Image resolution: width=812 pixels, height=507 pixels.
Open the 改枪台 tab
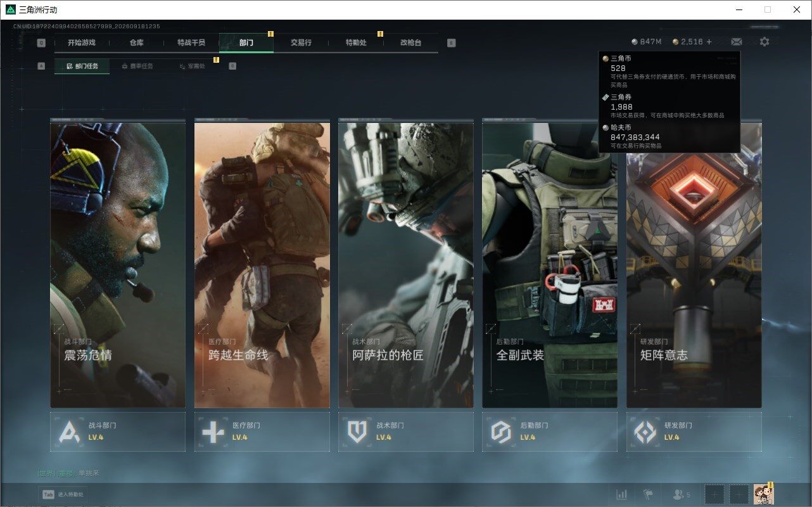click(x=410, y=42)
